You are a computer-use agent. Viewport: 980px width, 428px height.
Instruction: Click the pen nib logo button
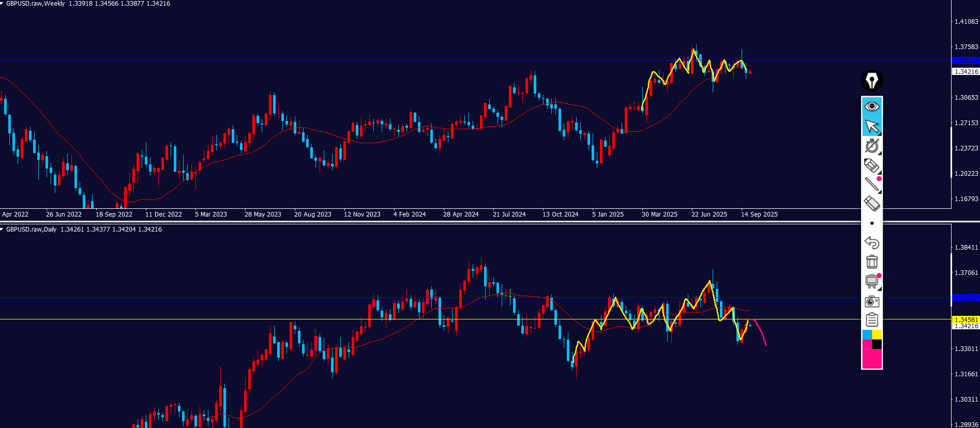tap(871, 81)
